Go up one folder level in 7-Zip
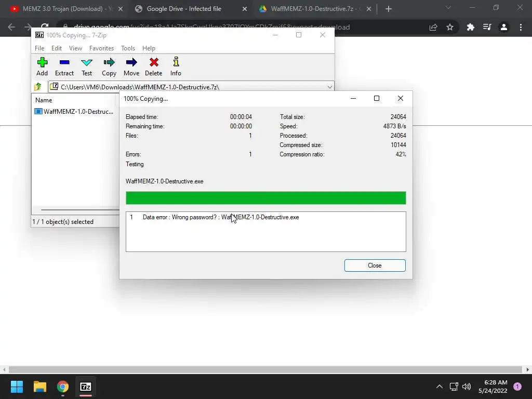Viewport: 532px width, 399px height. click(38, 87)
